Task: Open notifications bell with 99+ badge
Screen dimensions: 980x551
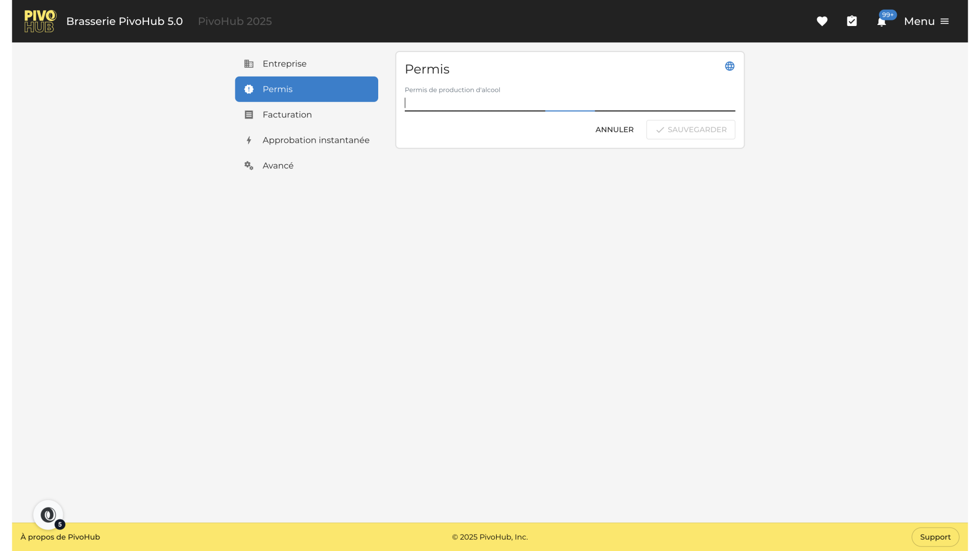Action: [881, 21]
